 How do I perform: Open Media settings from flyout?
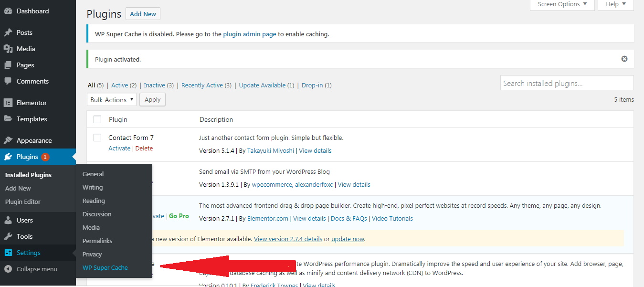pos(91,227)
